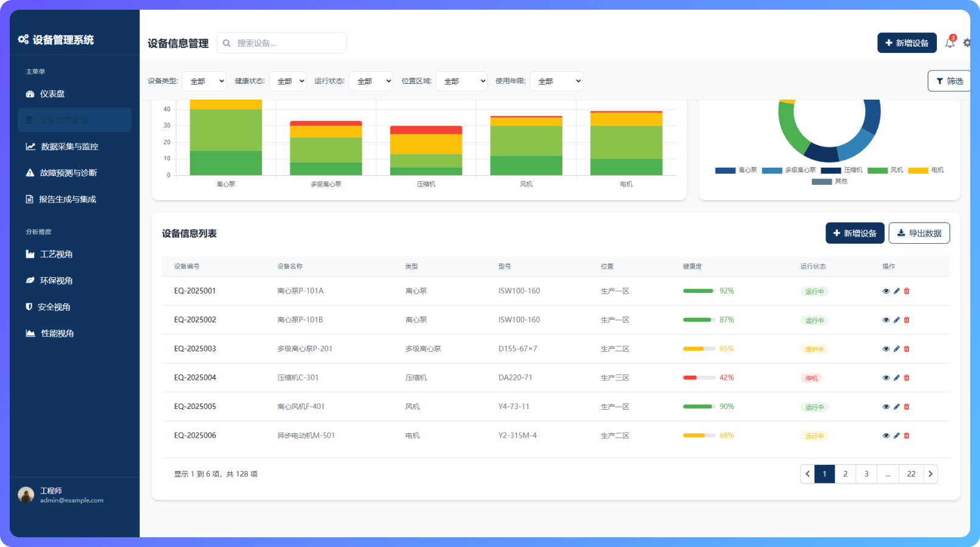980x547 pixels.
Task: Open the 使用年限 filter dropdown
Action: pyautogui.click(x=556, y=81)
